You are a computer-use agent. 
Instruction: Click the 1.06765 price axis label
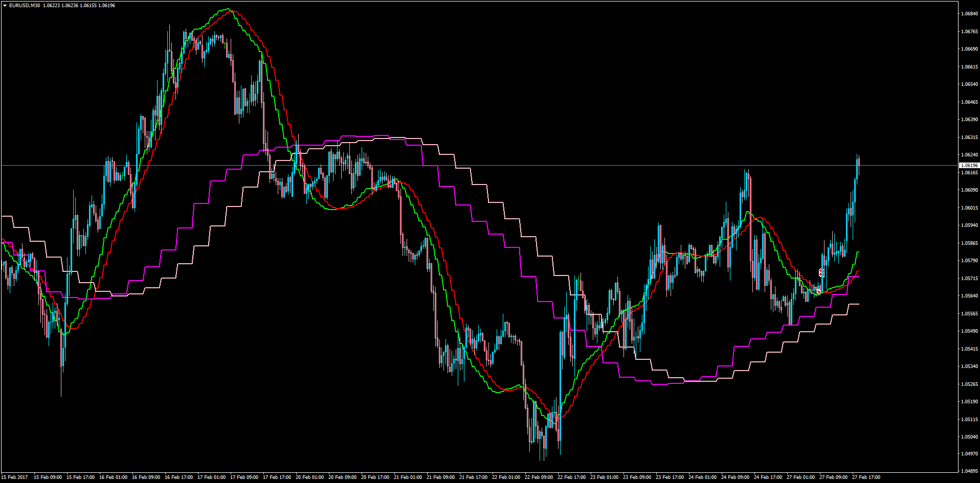click(969, 32)
